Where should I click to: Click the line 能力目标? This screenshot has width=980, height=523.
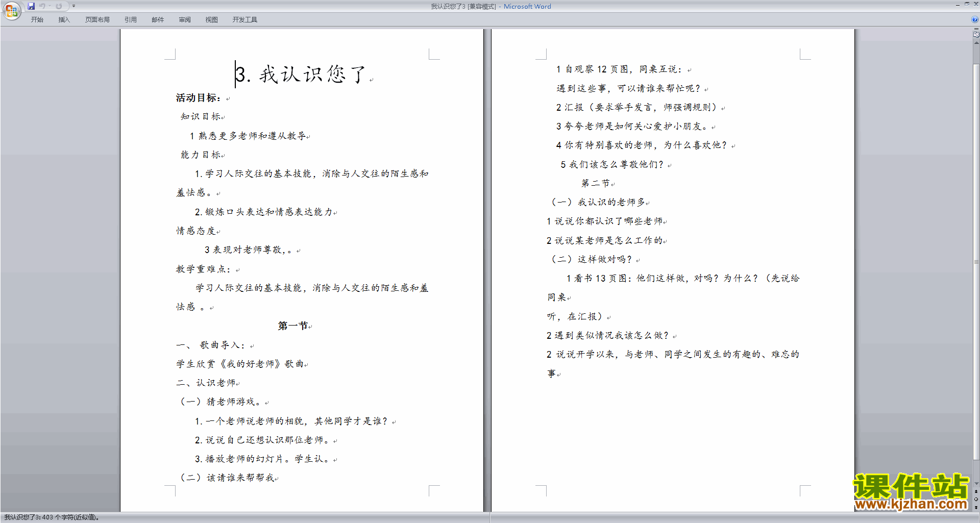(201, 155)
